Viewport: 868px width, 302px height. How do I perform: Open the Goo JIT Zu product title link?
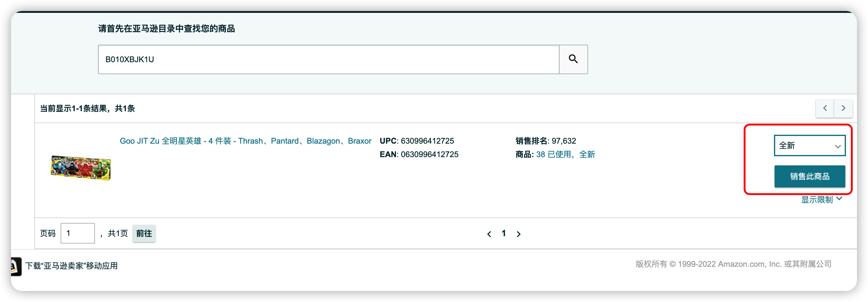[246, 141]
